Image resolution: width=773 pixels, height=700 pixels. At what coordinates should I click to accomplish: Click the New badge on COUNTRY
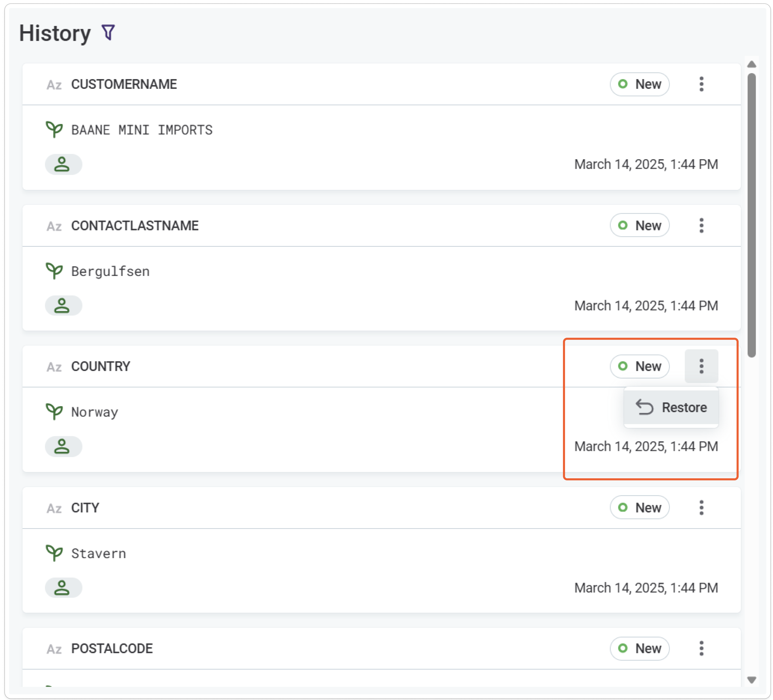(639, 367)
